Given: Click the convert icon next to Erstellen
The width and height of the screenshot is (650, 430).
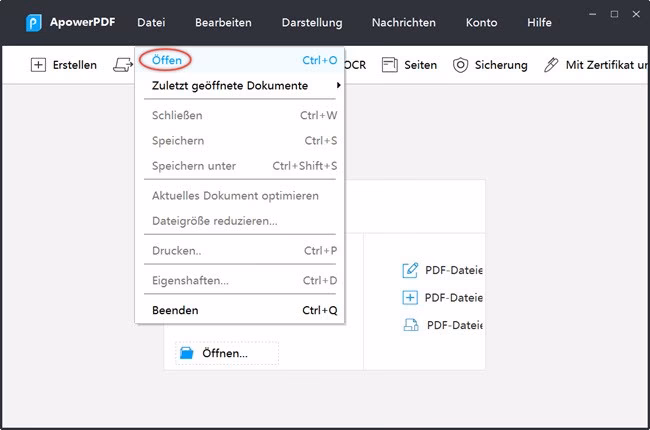Looking at the screenshot, I should [x=123, y=65].
